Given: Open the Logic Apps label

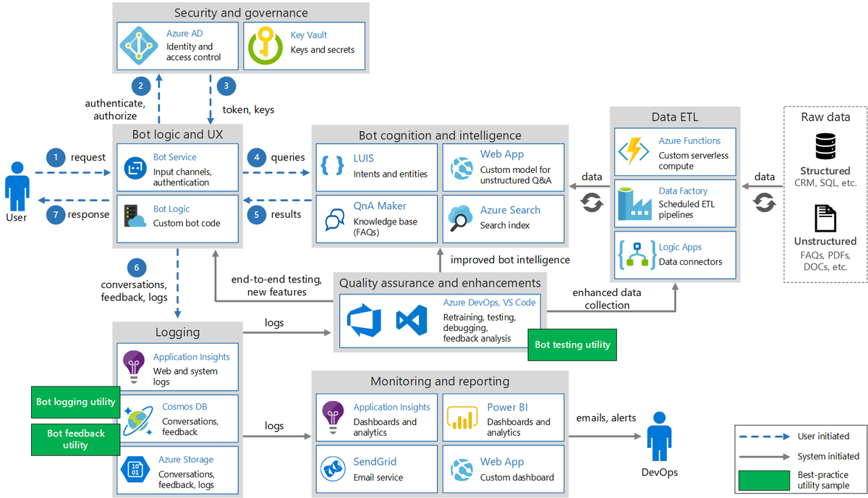Looking at the screenshot, I should pyautogui.click(x=680, y=247).
